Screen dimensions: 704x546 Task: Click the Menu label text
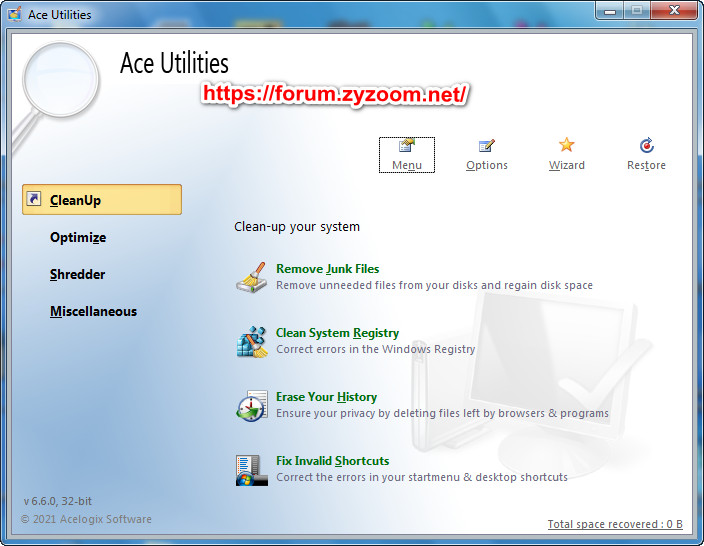pyautogui.click(x=407, y=165)
